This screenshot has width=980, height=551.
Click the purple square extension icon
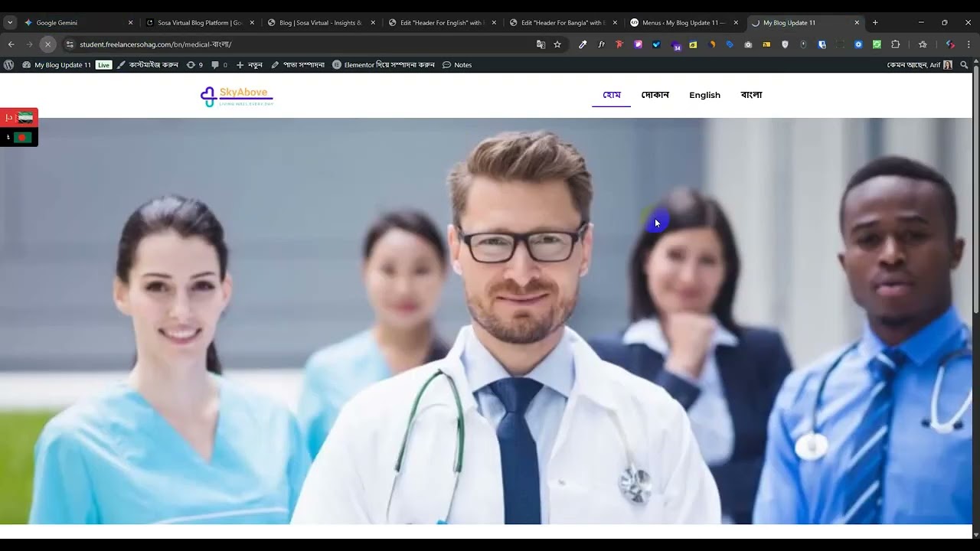638,44
